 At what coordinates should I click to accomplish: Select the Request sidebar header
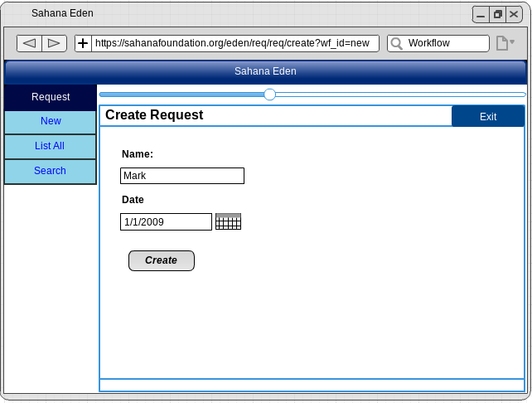[51, 97]
